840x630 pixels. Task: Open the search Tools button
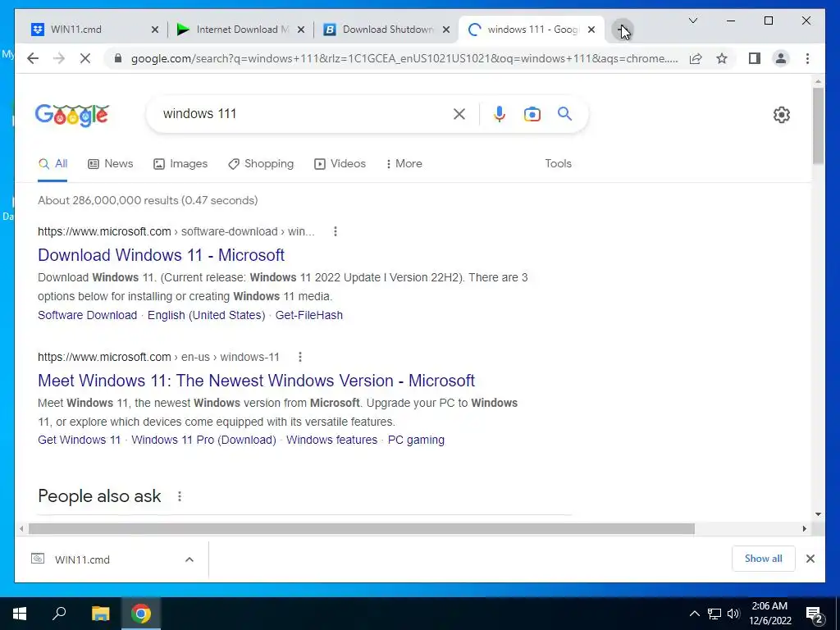point(558,163)
